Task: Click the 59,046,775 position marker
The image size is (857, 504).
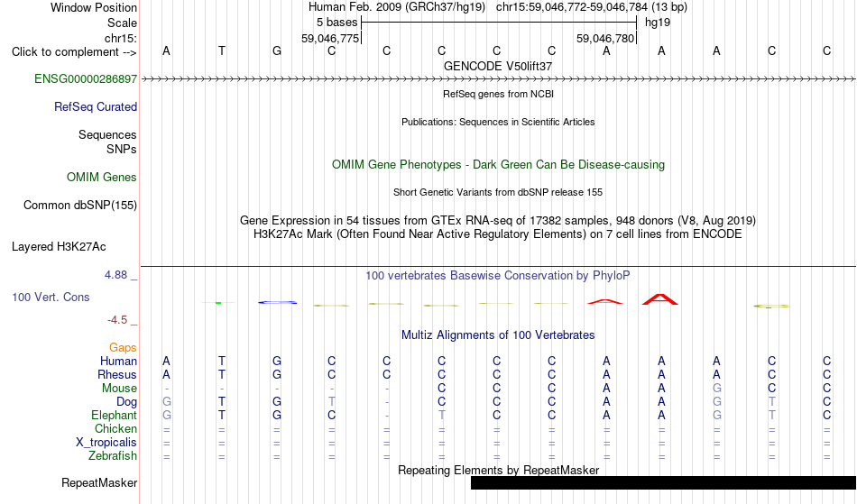Action: [x=330, y=39]
